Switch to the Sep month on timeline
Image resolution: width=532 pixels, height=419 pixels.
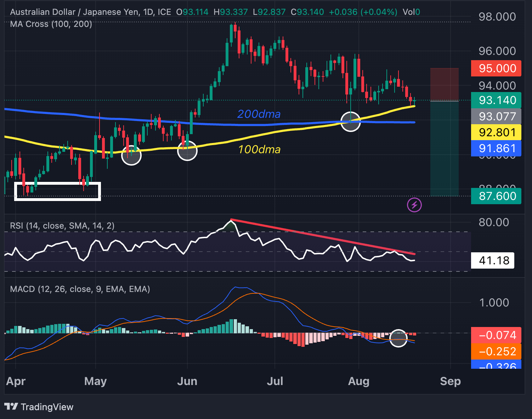tap(451, 381)
